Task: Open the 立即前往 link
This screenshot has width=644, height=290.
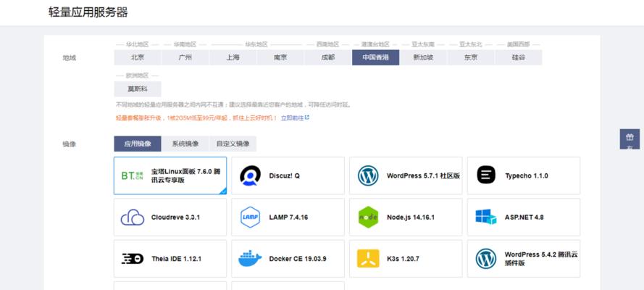Action: (292, 118)
